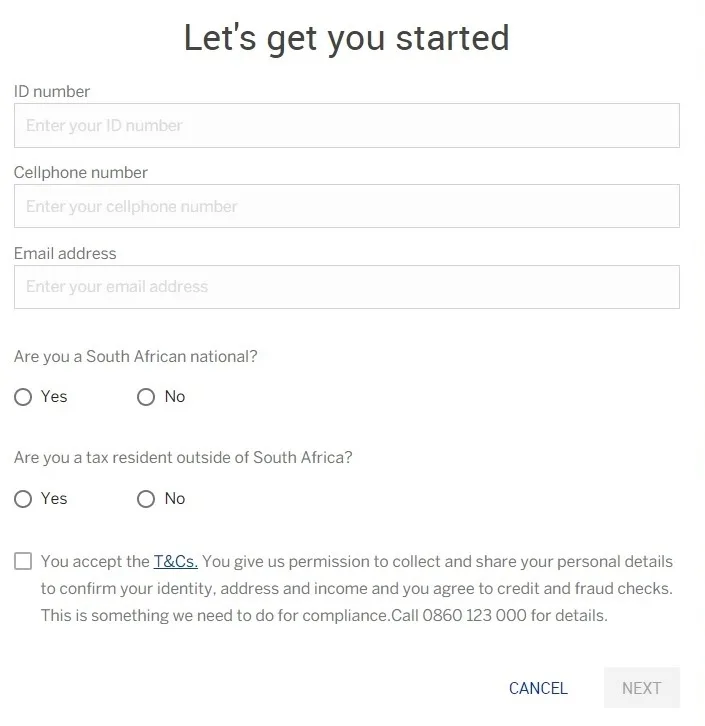Click the 'Are you a South African national?' question
Screen dimensions: 705x726
click(136, 356)
